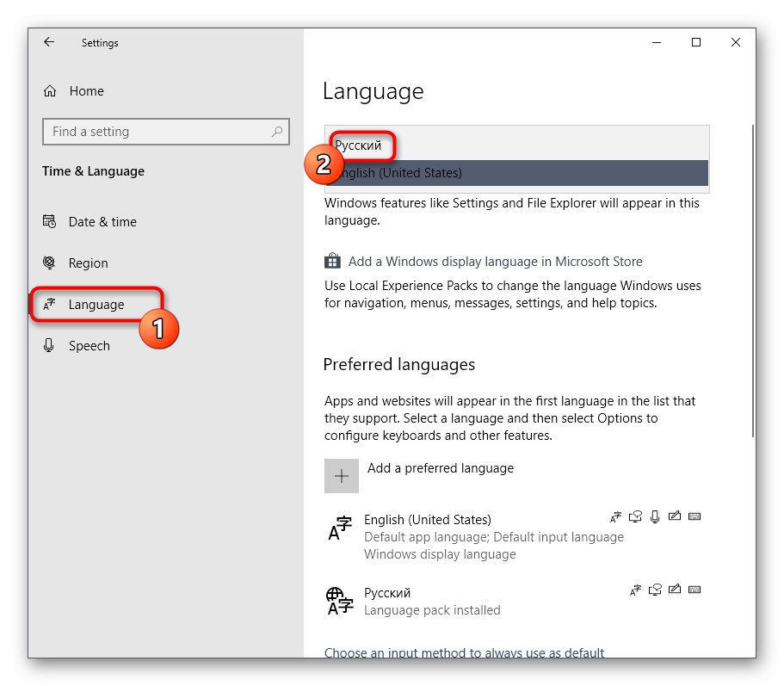Click the globe language icon left of Русский

click(x=340, y=601)
